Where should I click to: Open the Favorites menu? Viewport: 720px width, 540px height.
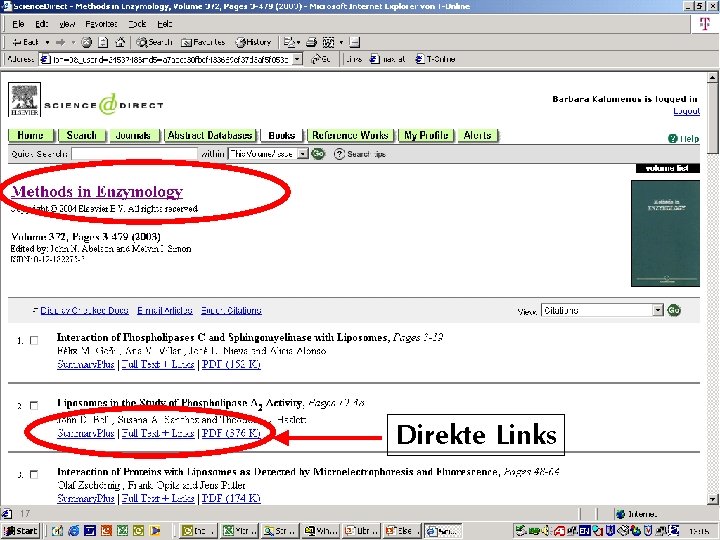(x=101, y=24)
